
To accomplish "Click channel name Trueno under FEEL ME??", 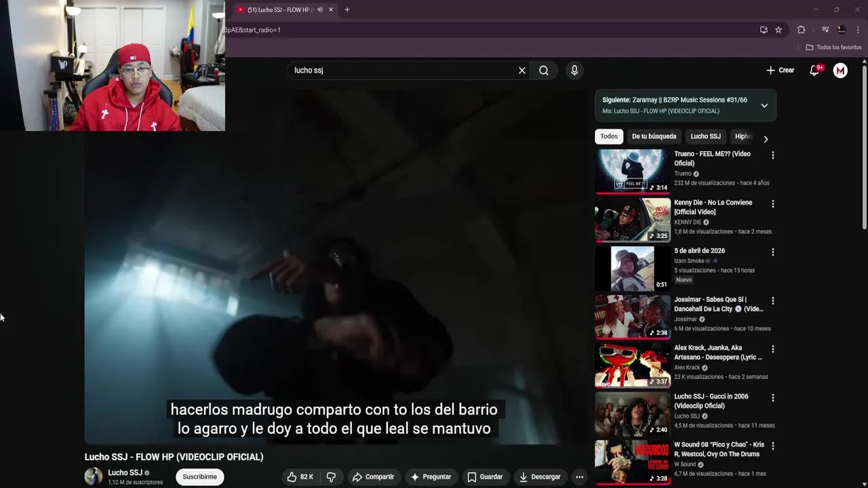I will tap(683, 174).
